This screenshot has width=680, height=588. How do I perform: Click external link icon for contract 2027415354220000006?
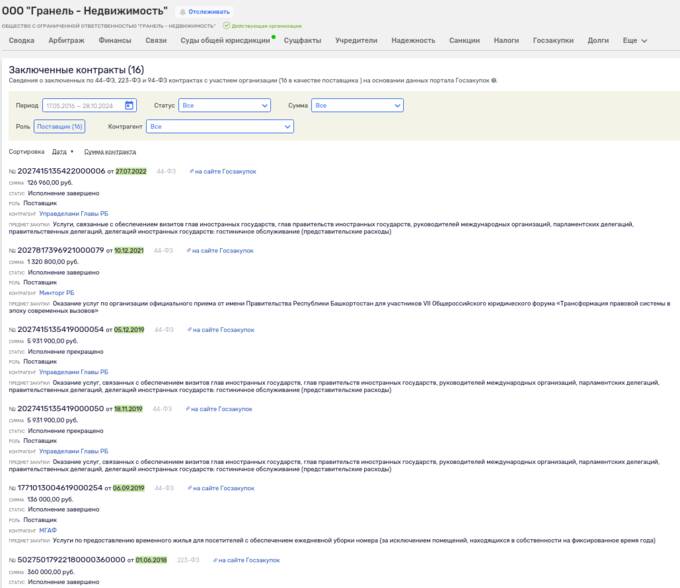190,171
